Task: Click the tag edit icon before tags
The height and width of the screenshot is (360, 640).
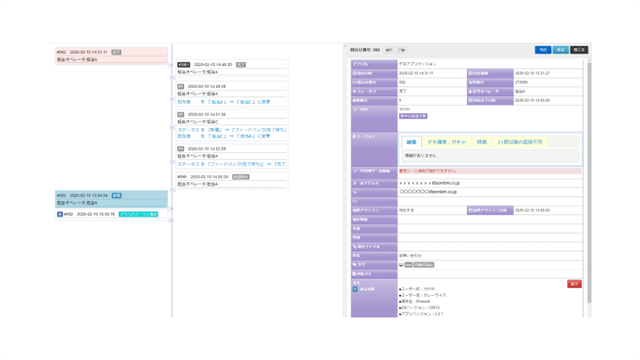Action: pos(401,265)
